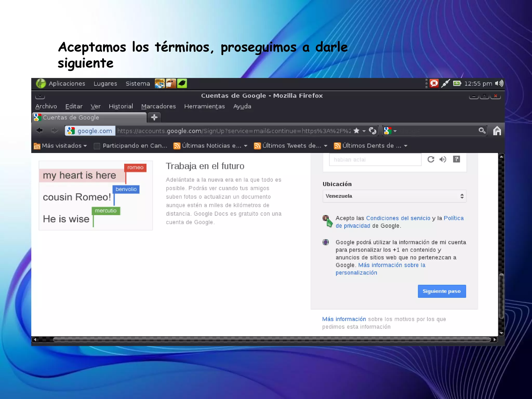
Task: Click the Google Docs demo image with romeo tag
Action: click(96, 195)
